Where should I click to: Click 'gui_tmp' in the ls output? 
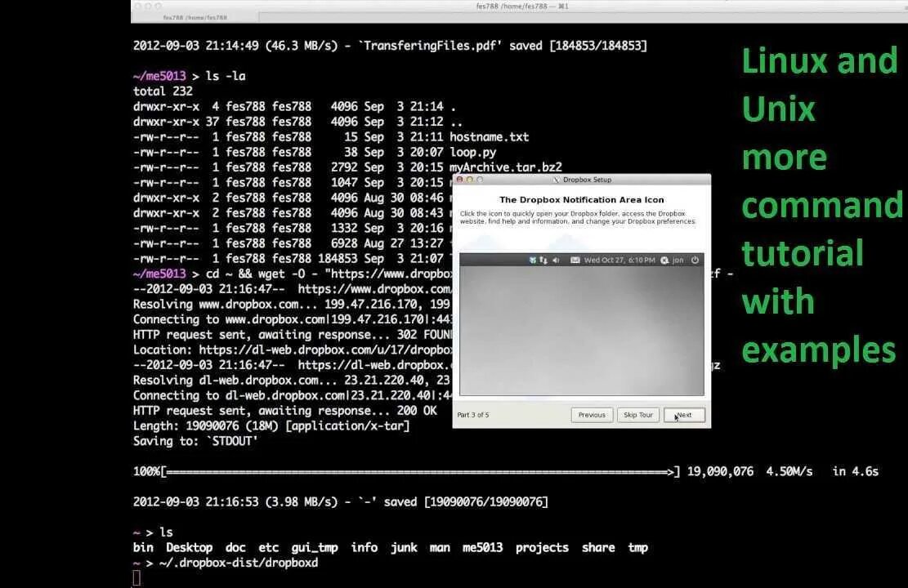click(x=315, y=547)
